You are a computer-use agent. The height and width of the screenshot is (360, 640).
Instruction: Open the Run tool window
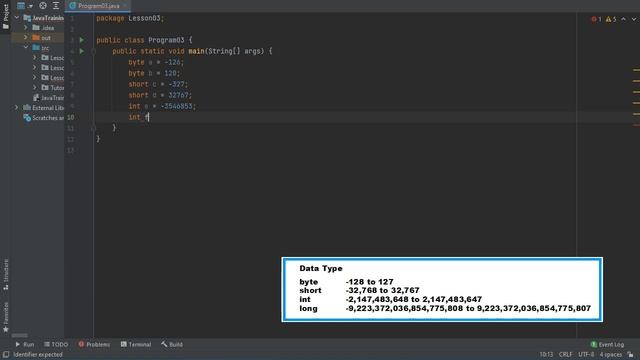pos(24,344)
